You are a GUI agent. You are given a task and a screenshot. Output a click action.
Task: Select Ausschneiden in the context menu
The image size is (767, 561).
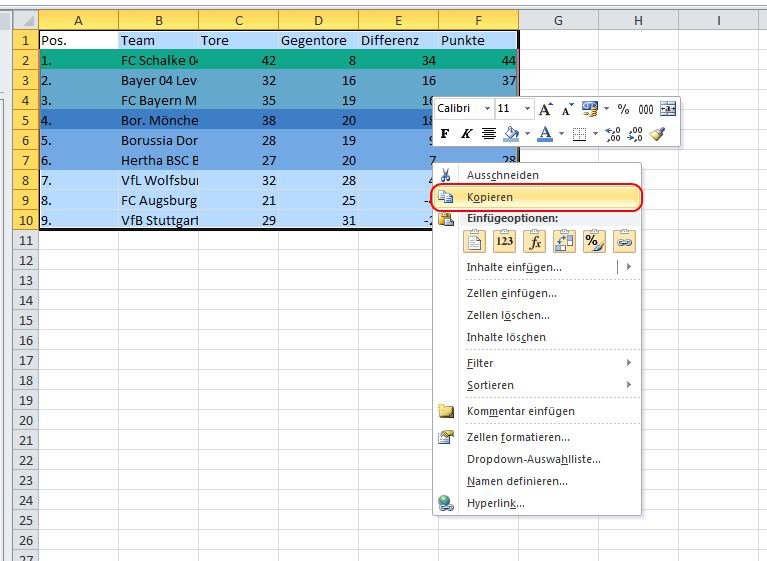(x=537, y=175)
